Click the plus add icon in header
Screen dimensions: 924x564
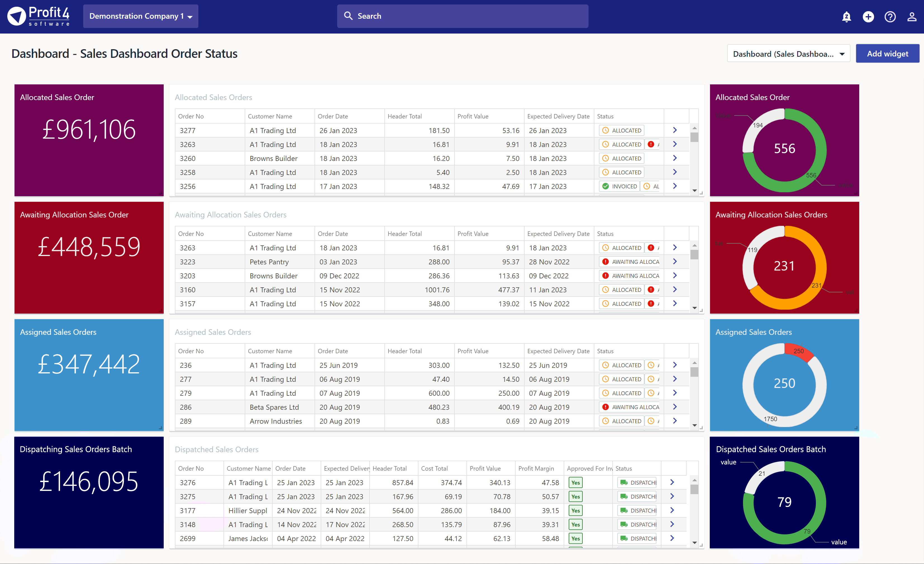[868, 16]
